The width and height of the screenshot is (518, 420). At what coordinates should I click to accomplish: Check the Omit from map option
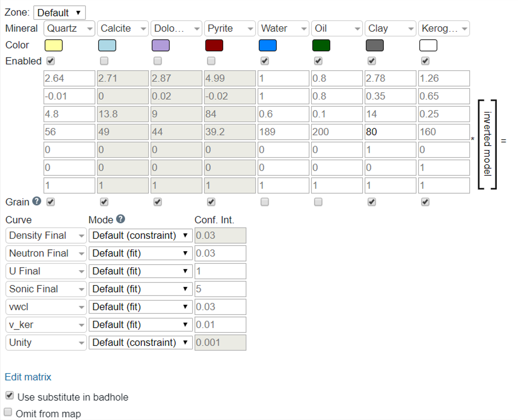click(8, 412)
